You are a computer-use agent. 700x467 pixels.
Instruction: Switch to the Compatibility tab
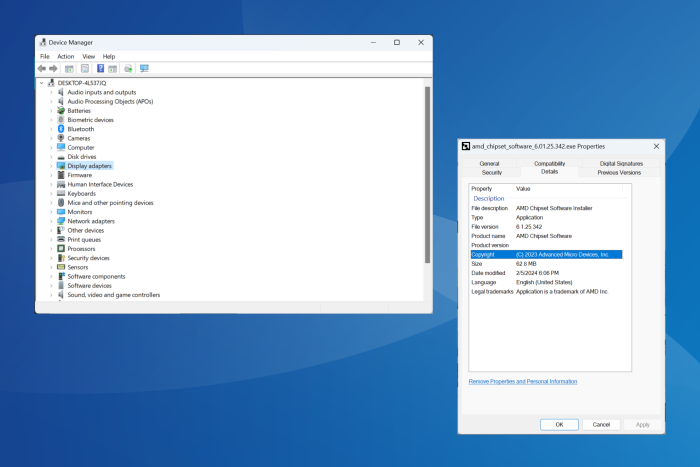(x=549, y=163)
